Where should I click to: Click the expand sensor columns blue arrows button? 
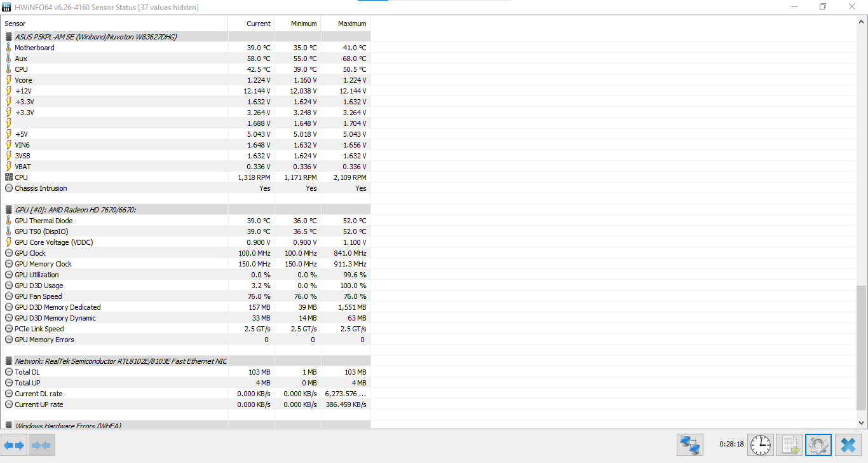(14, 445)
